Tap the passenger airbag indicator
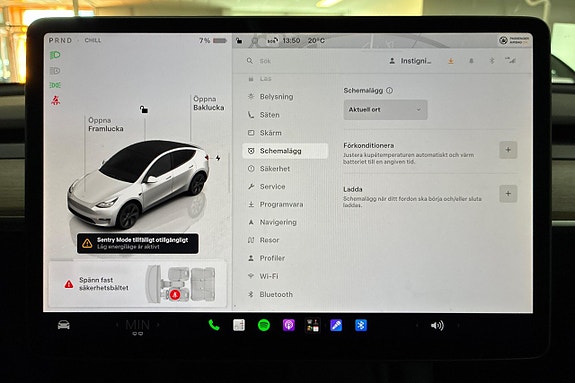Screen dimensions: 575x383 514,40
